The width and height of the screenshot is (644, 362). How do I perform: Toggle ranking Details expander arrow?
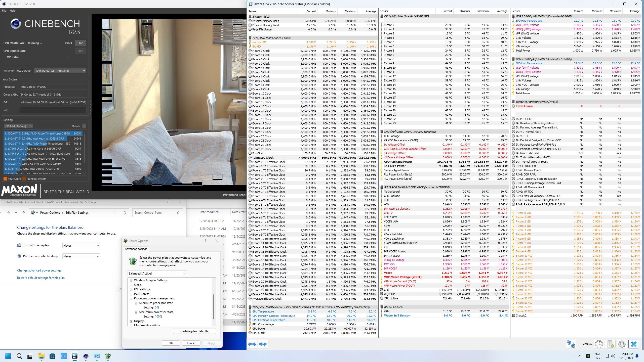tap(84, 126)
